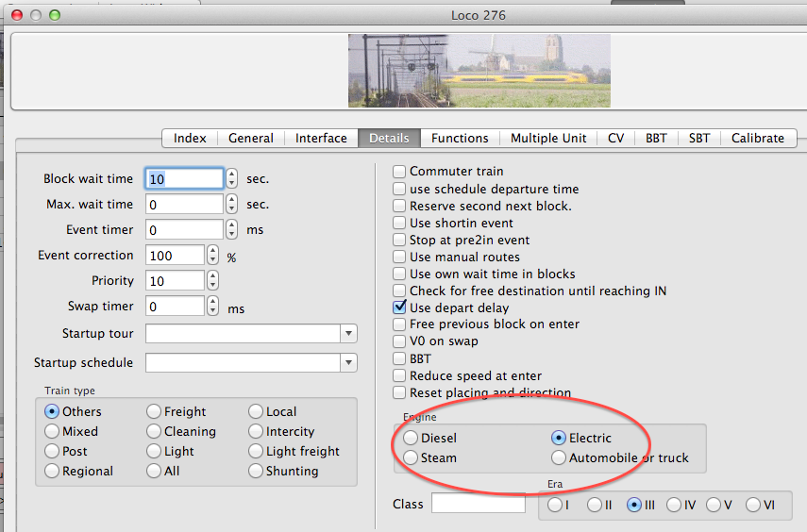Switch to the Calibrate tab

click(x=758, y=138)
